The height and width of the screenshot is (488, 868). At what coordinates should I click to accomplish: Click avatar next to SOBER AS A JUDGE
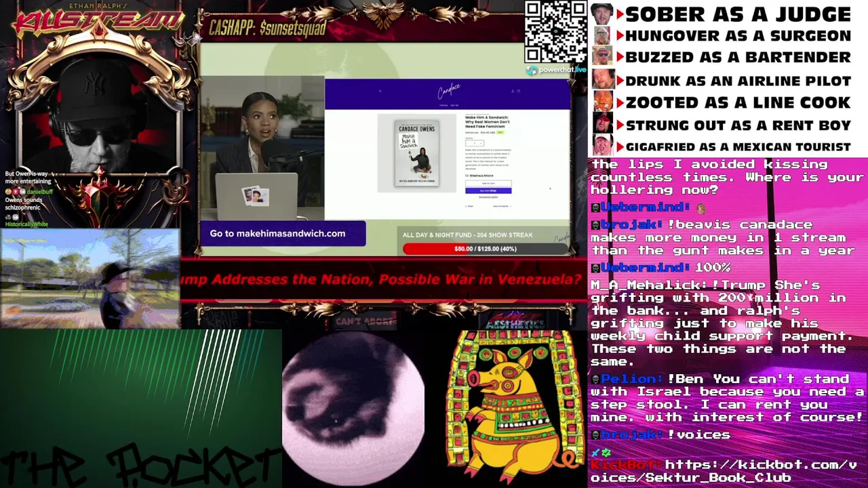(x=602, y=14)
